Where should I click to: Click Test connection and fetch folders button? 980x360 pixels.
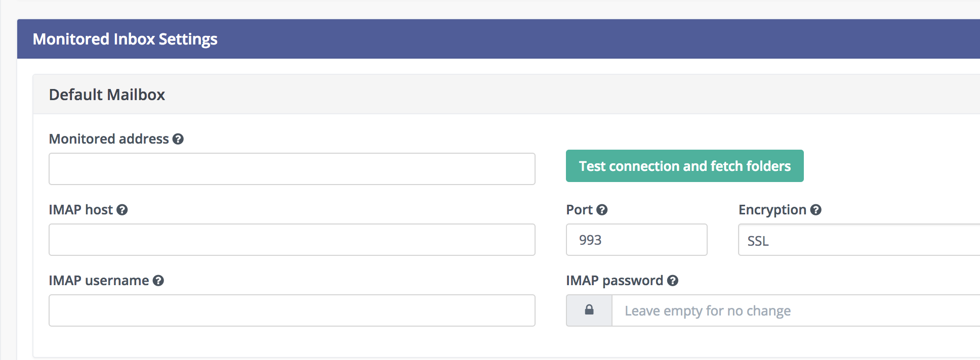685,166
